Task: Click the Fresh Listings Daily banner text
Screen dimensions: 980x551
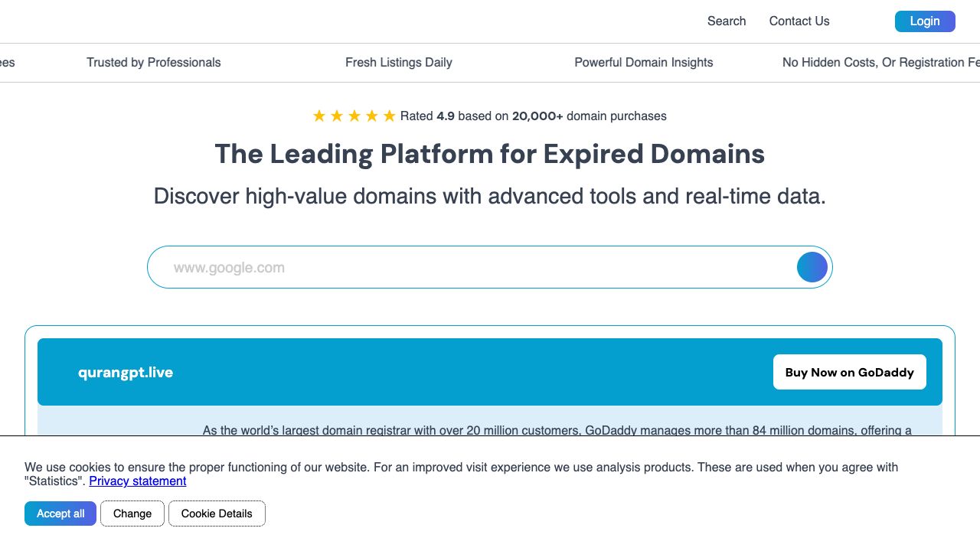Action: [x=398, y=63]
